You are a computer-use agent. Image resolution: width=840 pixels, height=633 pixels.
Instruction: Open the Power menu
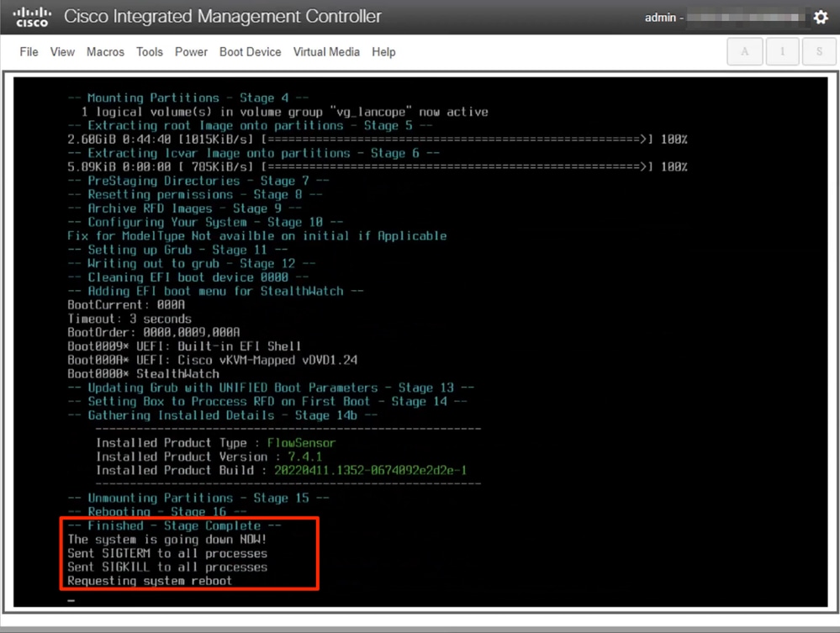tap(191, 52)
